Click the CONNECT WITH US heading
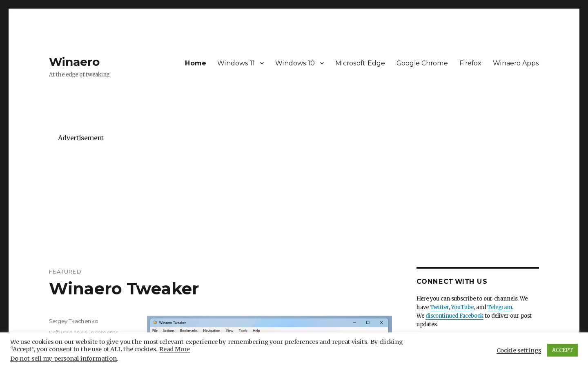The width and height of the screenshot is (588, 368). [x=452, y=281]
